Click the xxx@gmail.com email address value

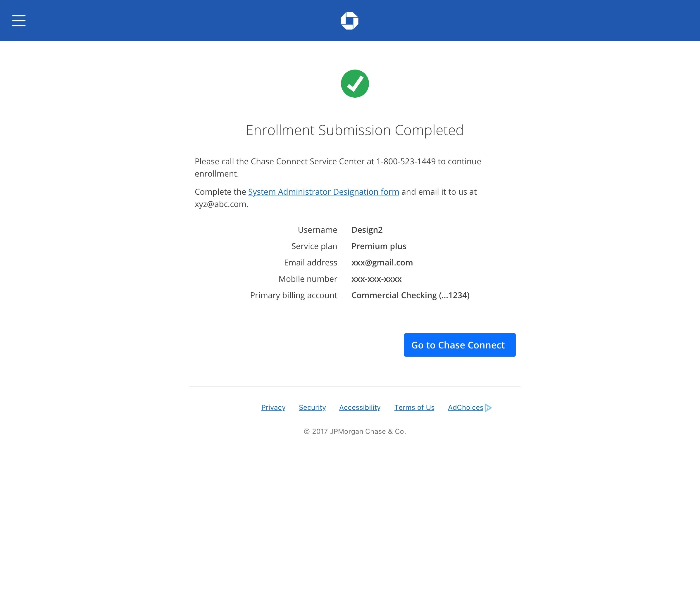click(x=382, y=263)
